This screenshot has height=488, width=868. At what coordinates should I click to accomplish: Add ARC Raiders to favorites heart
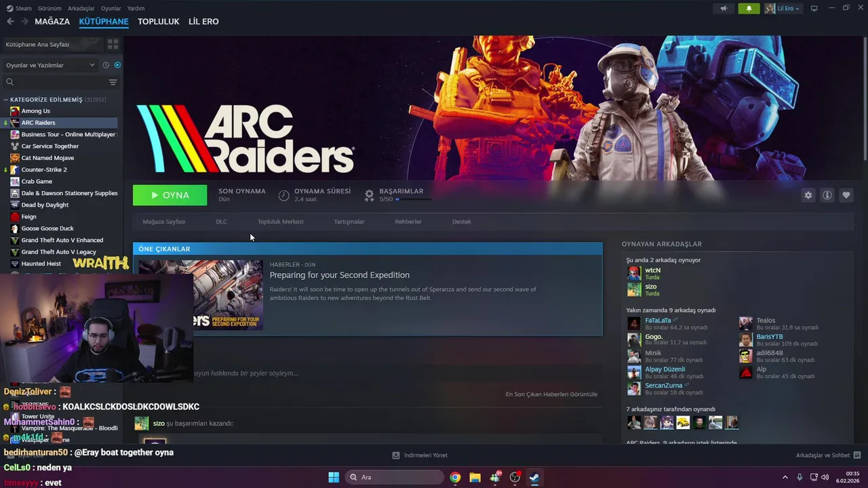846,195
